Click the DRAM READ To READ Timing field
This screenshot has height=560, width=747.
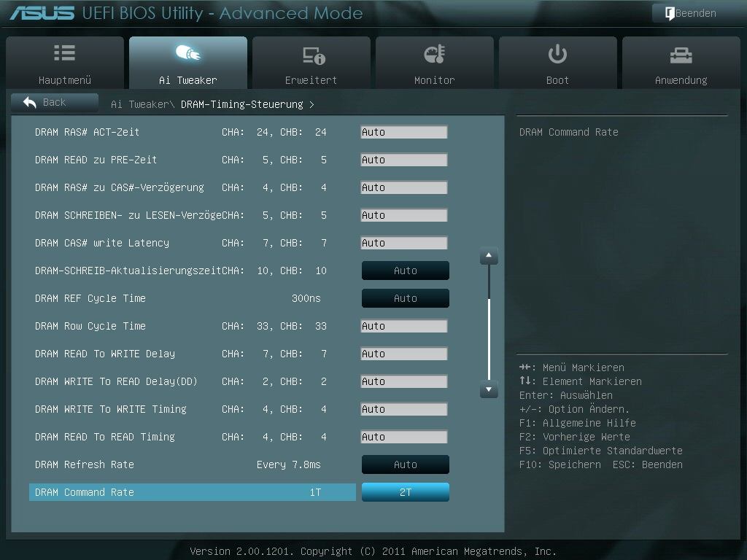[x=404, y=437]
